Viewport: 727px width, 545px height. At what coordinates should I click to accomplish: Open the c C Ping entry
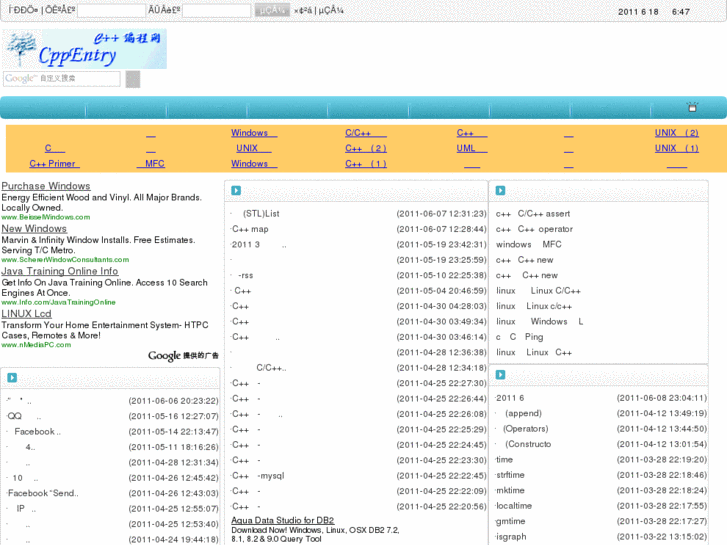(519, 337)
